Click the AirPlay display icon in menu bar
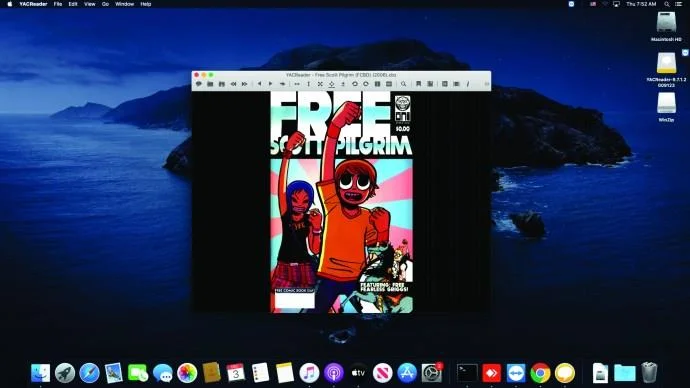 pyautogui.click(x=616, y=4)
